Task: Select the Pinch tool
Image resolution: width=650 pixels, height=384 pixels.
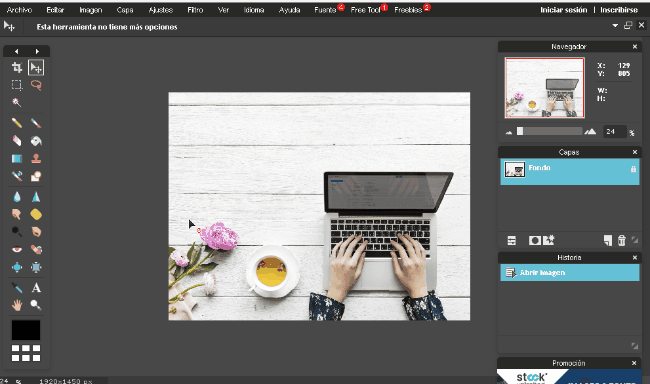Action: point(36,267)
